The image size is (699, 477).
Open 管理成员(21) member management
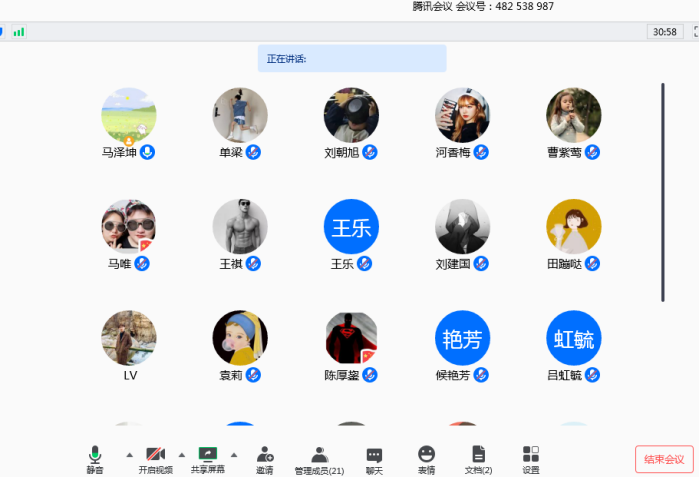[319, 459]
